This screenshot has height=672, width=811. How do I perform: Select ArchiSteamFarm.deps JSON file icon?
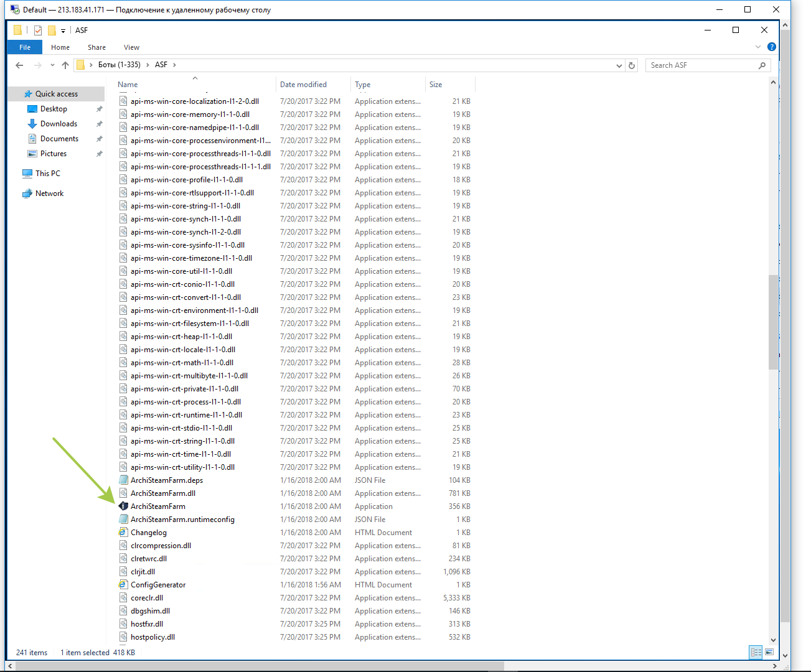point(123,480)
